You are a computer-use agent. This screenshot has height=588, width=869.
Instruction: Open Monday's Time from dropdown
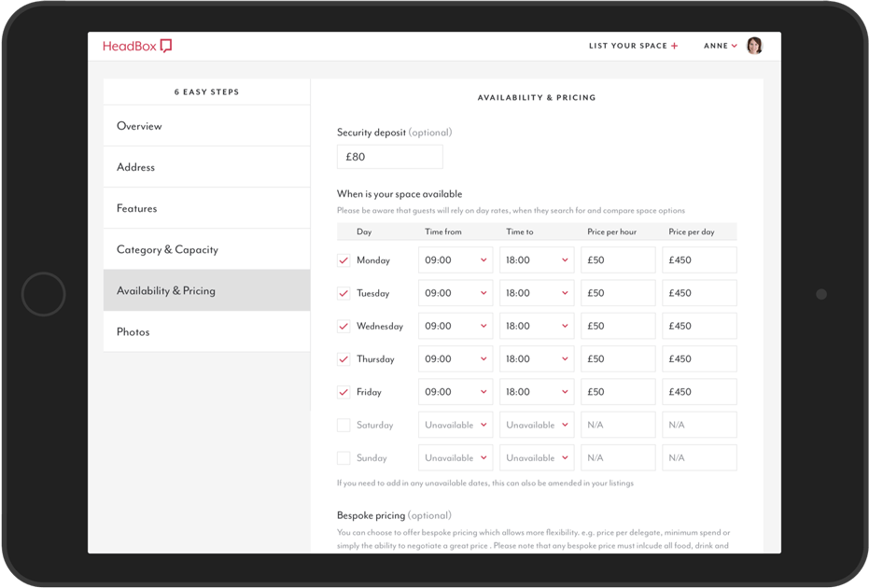click(x=456, y=260)
